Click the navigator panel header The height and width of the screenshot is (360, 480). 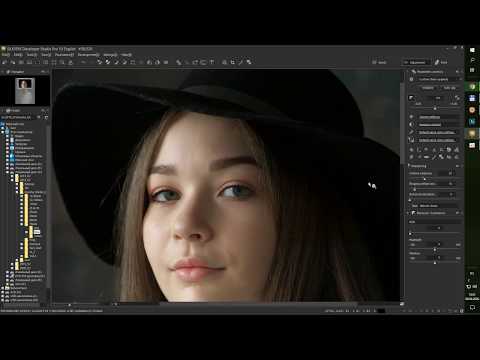coord(25,72)
